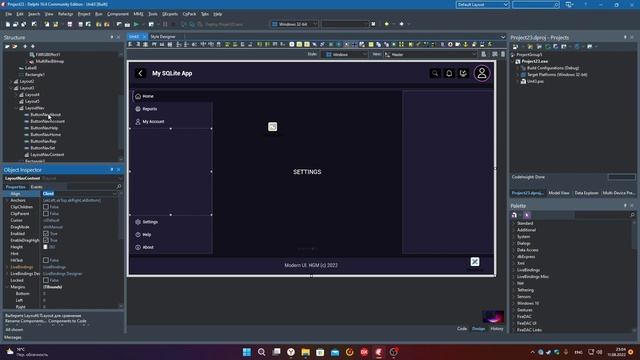The height and width of the screenshot is (360, 640).
Task: Toggle the HitTest checkbox
Action: pyautogui.click(x=46, y=260)
